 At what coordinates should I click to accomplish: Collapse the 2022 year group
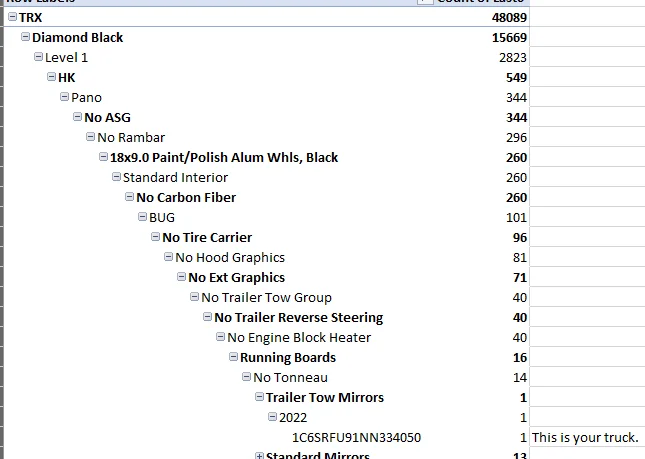coord(272,417)
